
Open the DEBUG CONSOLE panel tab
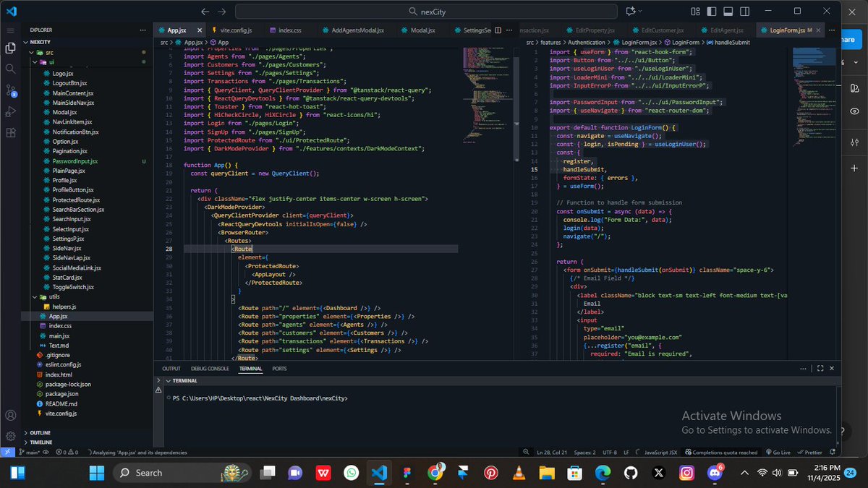pos(210,369)
